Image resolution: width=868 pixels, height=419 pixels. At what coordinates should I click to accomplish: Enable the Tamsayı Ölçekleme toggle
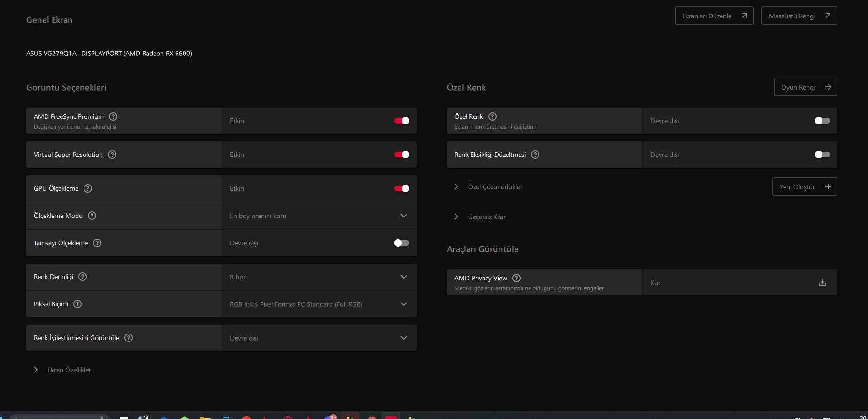(402, 243)
